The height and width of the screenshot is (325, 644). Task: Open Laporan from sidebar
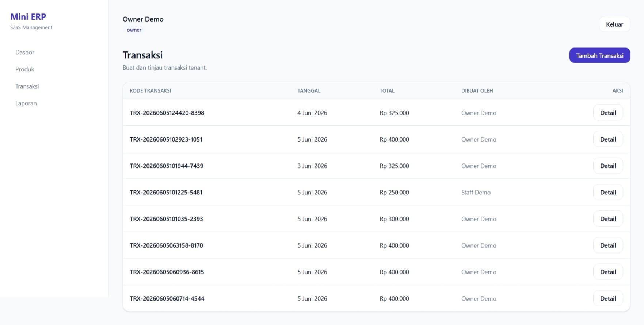(x=26, y=103)
